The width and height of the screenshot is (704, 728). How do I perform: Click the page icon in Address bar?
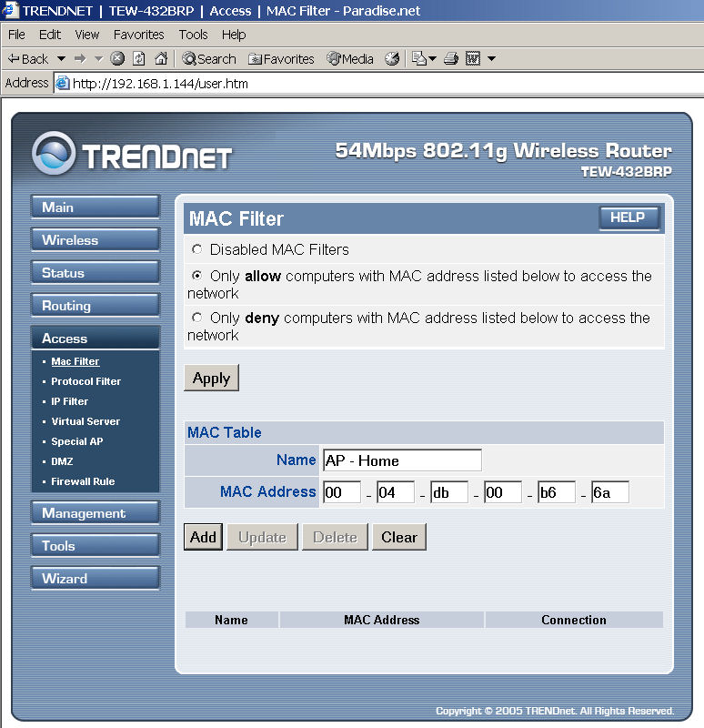63,84
